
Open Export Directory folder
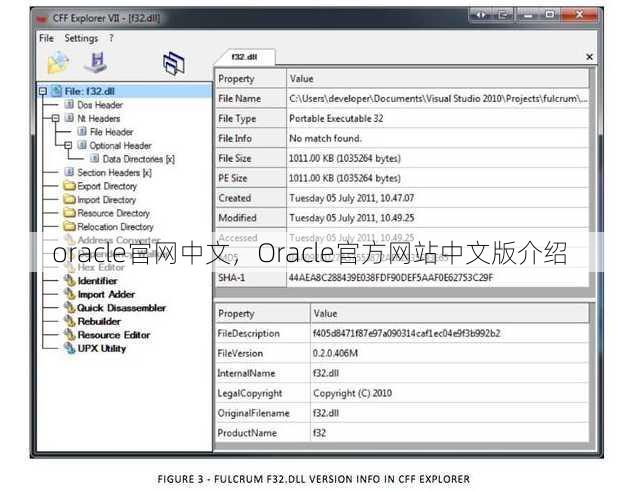tap(107, 186)
